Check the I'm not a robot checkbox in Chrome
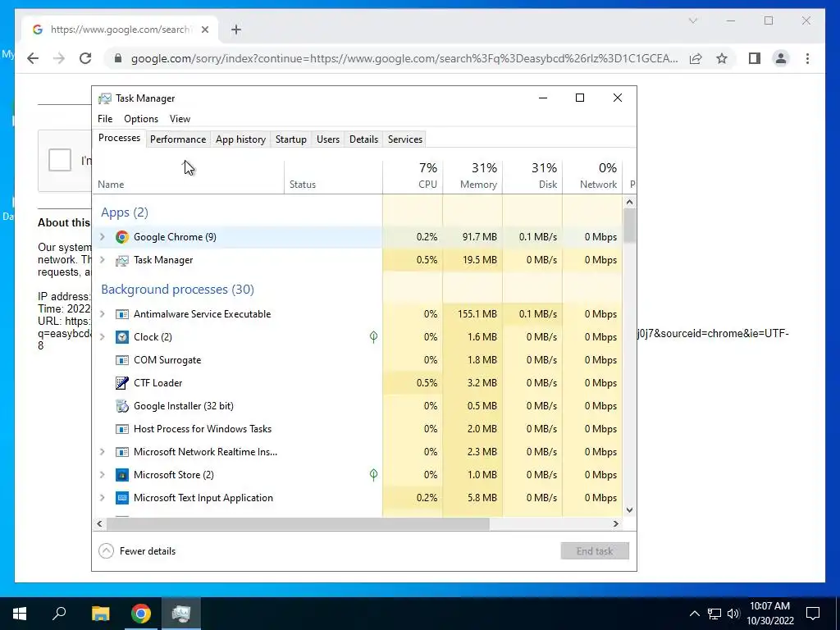Screen dimensions: 840x630 pos(59,160)
